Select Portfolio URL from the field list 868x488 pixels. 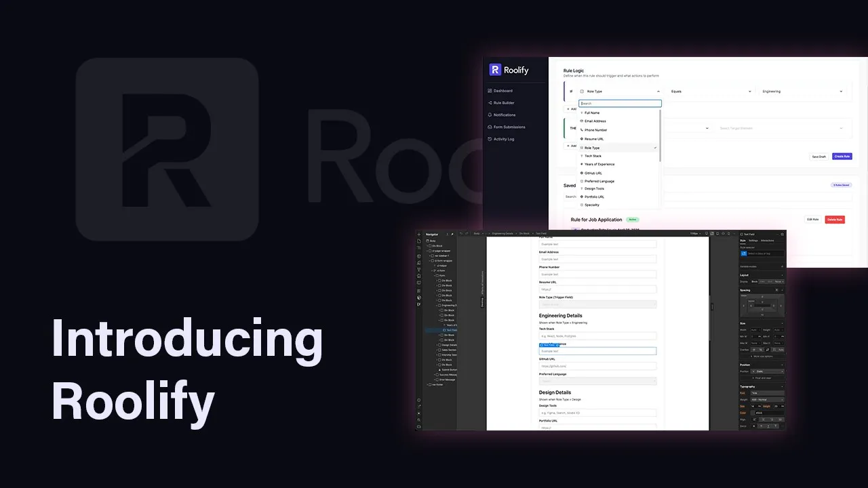(618, 197)
